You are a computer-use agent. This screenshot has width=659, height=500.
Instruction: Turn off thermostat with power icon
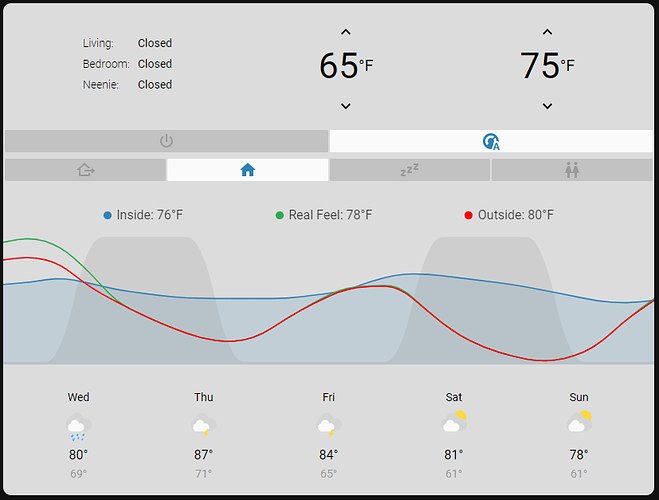(x=166, y=141)
